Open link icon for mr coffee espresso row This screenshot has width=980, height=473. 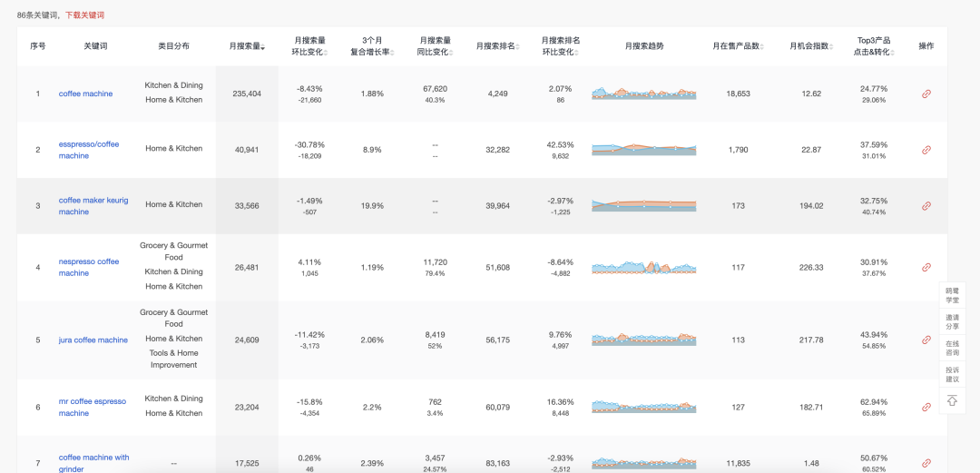[x=926, y=408]
